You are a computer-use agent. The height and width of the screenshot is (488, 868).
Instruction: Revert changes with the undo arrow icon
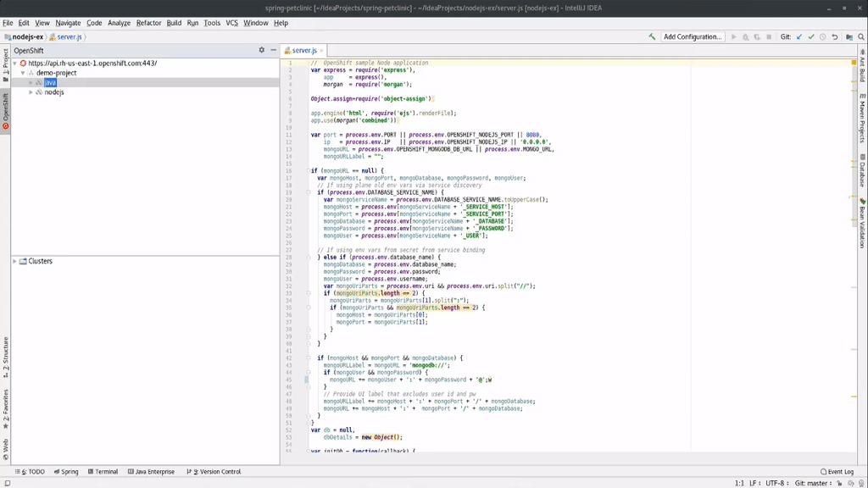[835, 37]
